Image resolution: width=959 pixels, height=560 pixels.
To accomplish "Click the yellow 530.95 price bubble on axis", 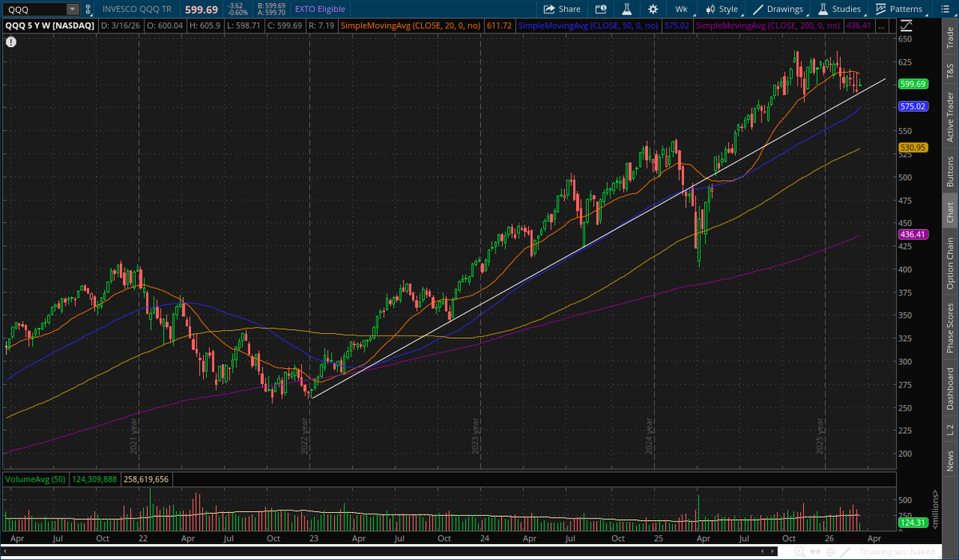I will 913,147.
